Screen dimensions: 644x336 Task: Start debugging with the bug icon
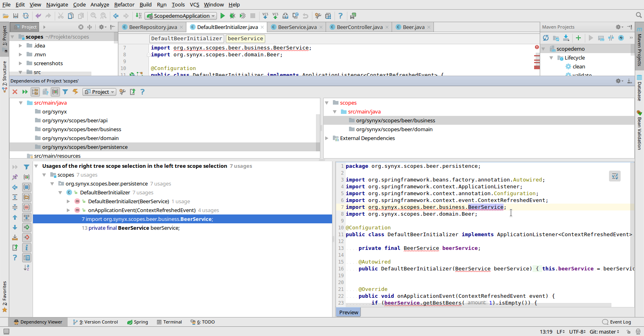(232, 16)
